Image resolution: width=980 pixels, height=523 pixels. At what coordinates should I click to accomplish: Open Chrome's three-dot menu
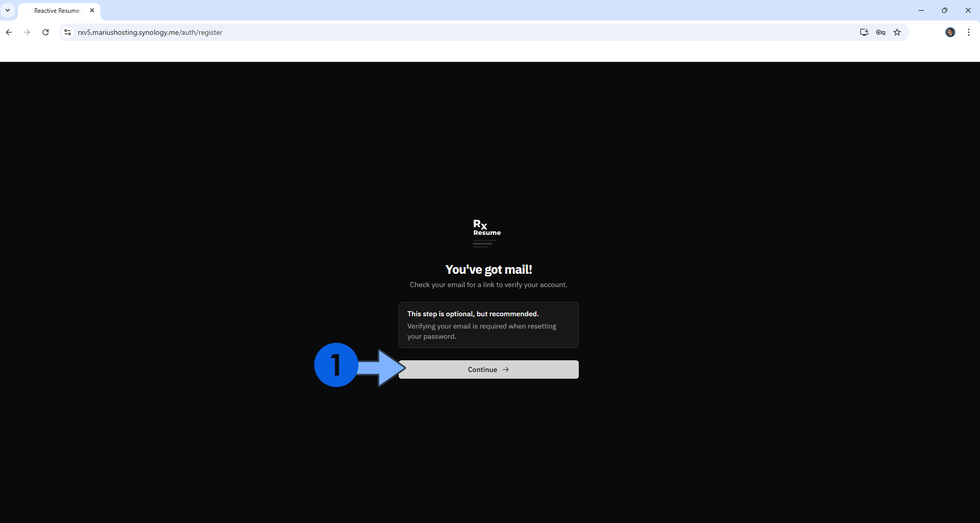(x=969, y=32)
